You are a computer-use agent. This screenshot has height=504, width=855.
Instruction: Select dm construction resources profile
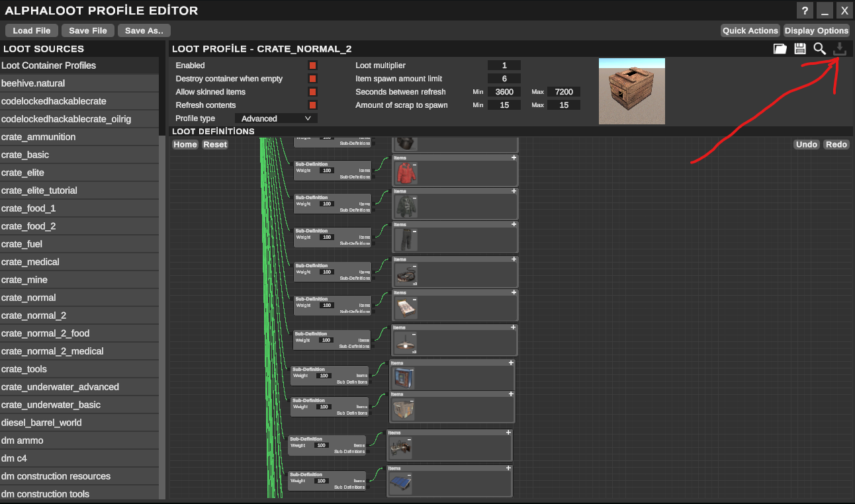(x=79, y=476)
